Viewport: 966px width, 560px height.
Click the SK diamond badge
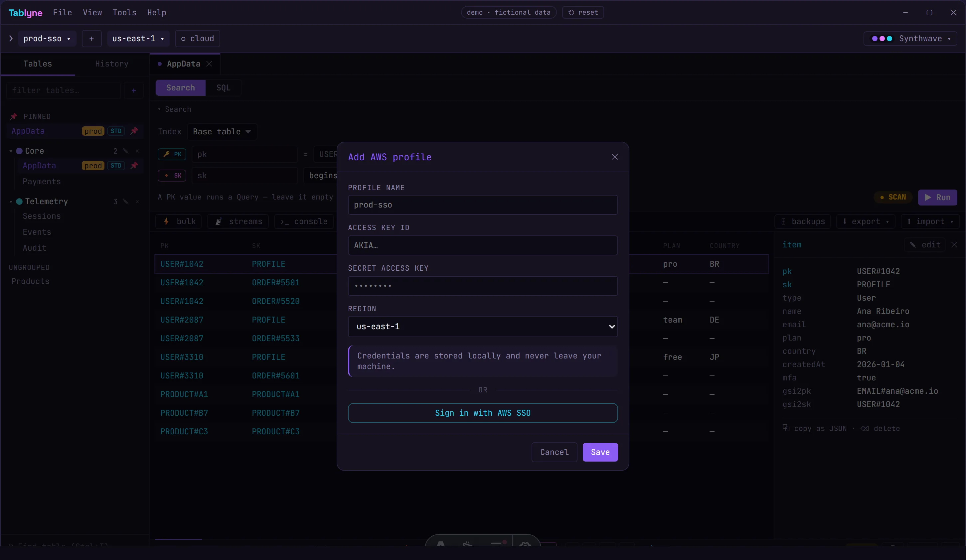172,176
